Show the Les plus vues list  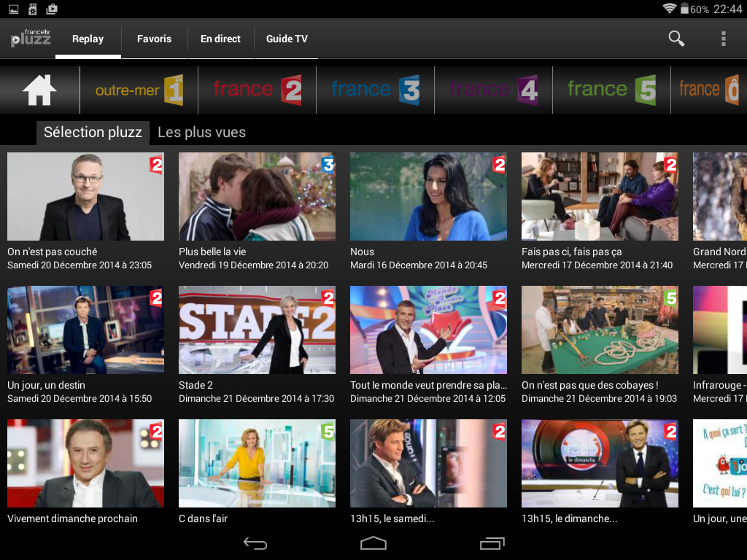click(201, 132)
